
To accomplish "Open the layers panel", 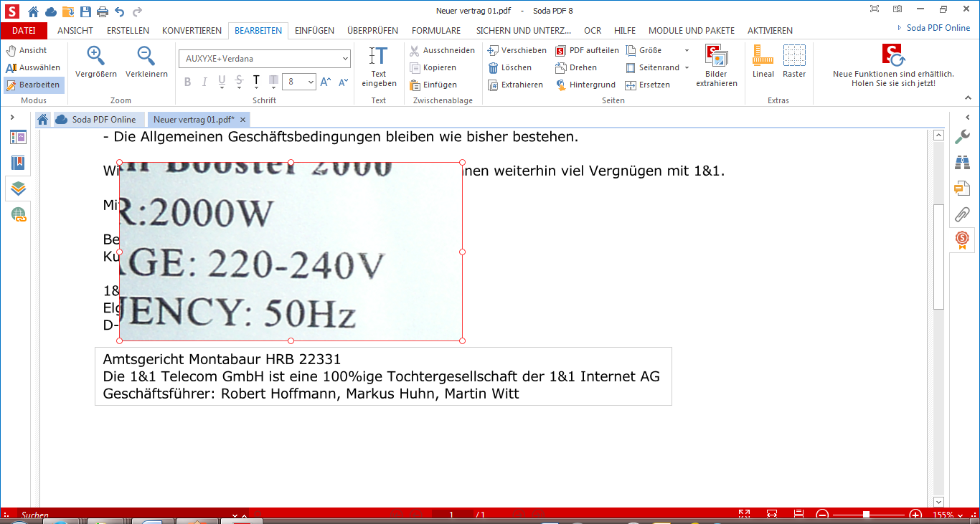I will tap(18, 189).
